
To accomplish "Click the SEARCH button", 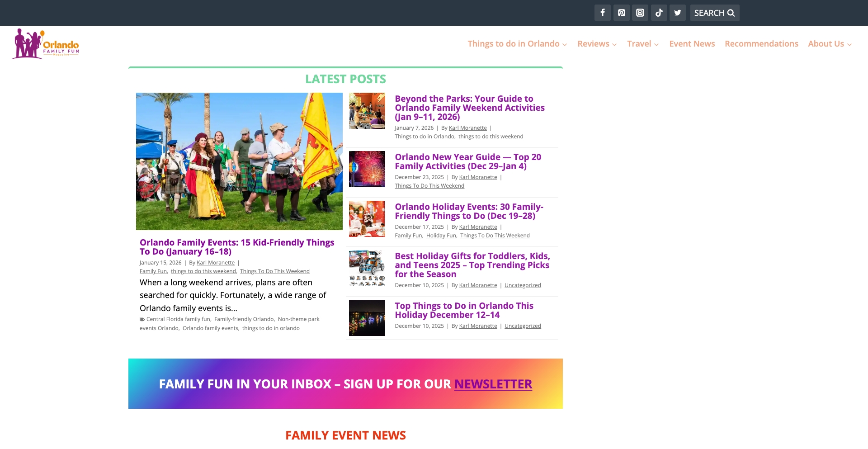I will coord(714,13).
